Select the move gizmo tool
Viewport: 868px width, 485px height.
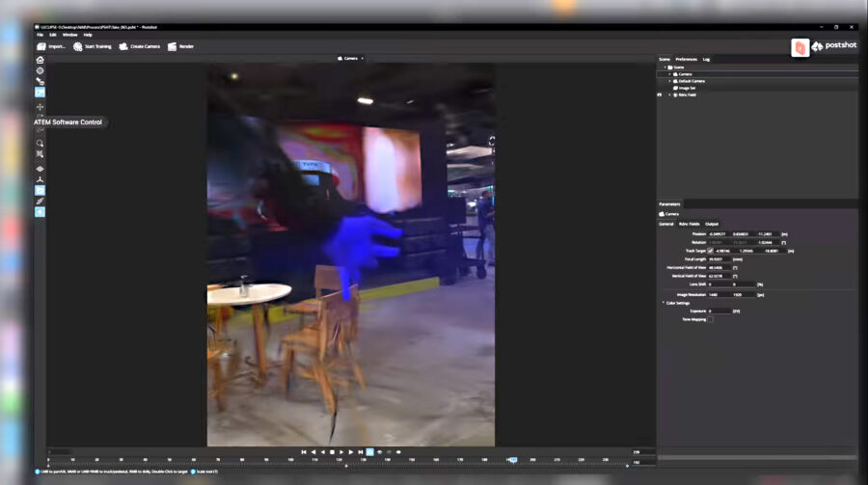(x=40, y=107)
